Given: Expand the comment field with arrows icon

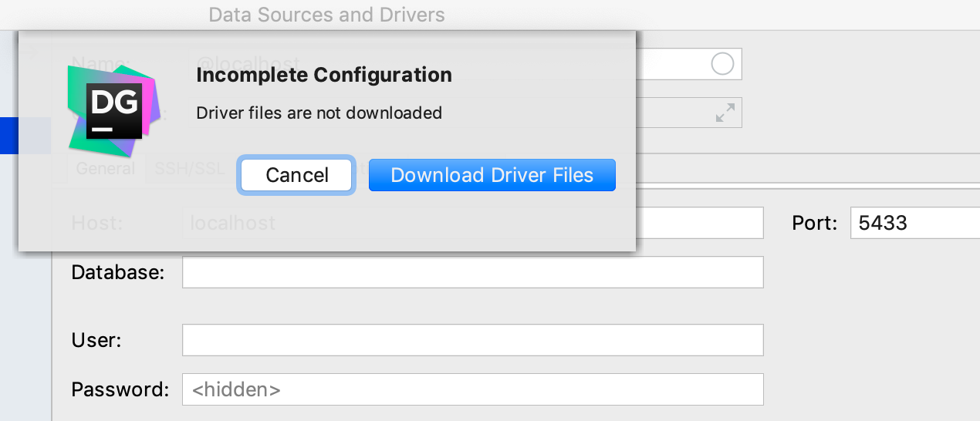Looking at the screenshot, I should [725, 113].
